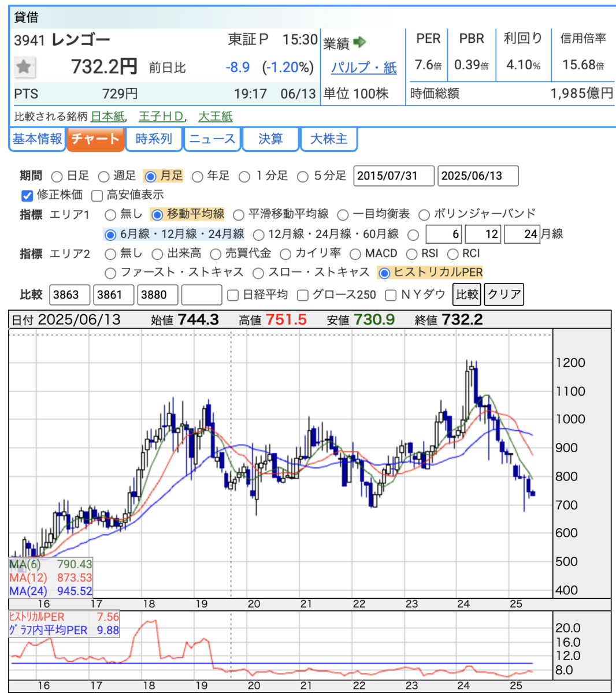Viewport: 616px width, 693px height.
Task: Check the 日経平均 comparison checkbox
Action: coord(233,295)
